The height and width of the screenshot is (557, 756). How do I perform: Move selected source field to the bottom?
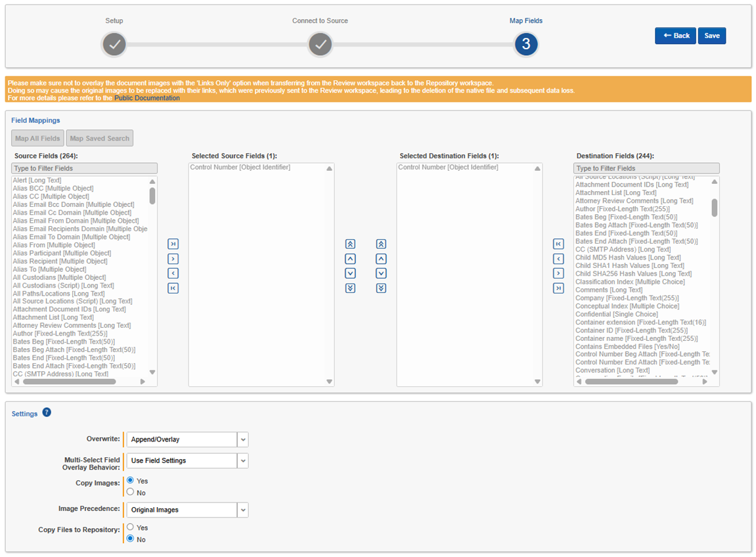point(351,288)
